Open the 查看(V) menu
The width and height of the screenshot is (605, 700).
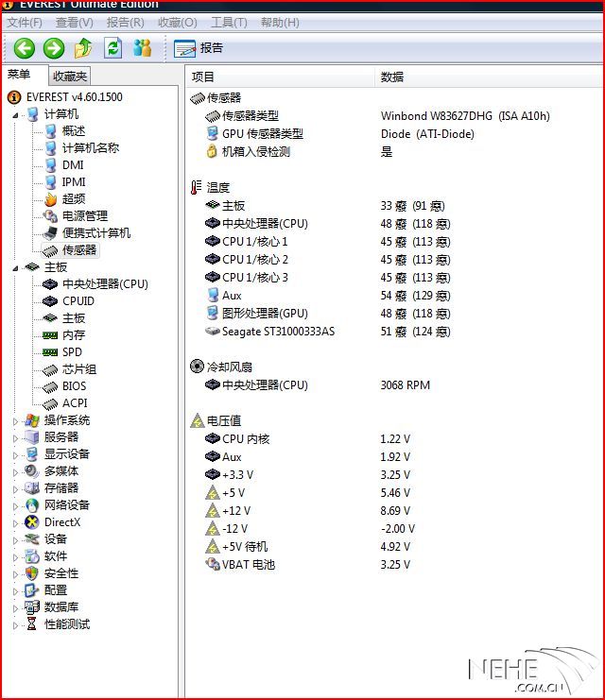(x=74, y=23)
